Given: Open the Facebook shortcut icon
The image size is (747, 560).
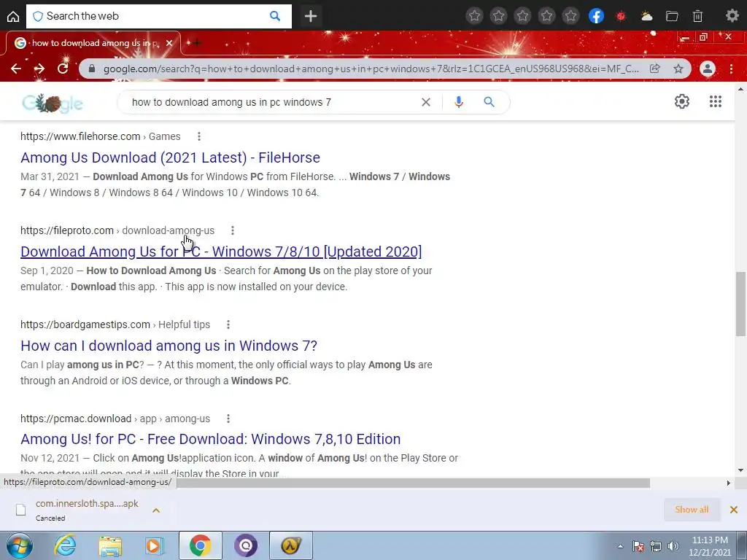Looking at the screenshot, I should tap(596, 16).
